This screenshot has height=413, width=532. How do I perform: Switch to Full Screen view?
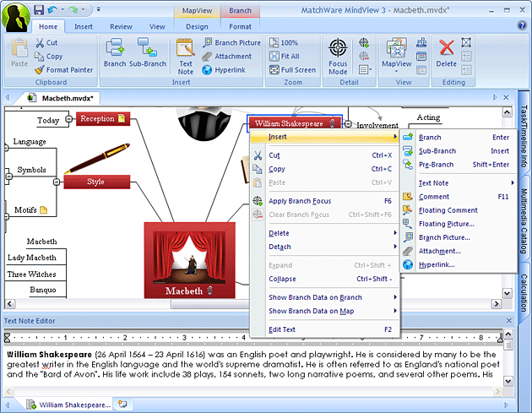click(292, 70)
